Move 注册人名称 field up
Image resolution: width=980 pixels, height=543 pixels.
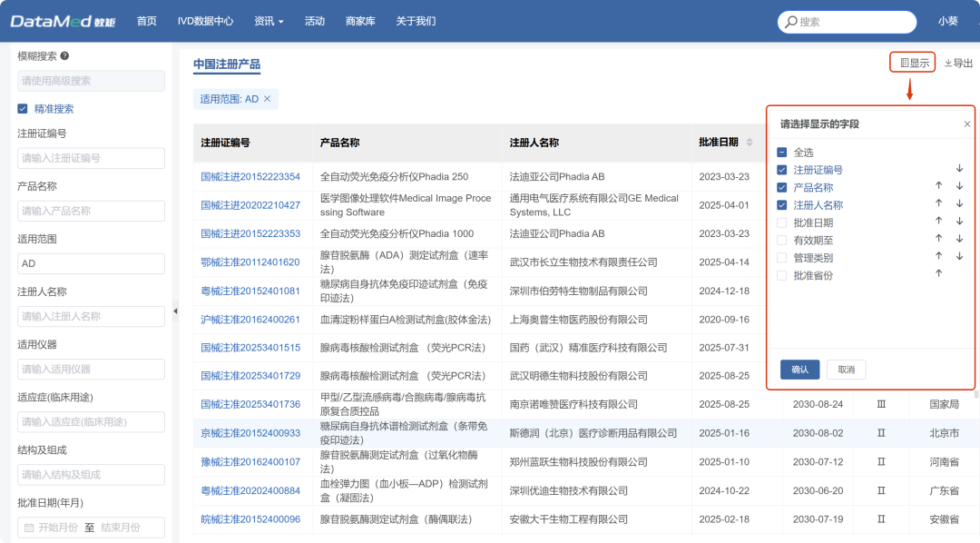[x=939, y=203]
